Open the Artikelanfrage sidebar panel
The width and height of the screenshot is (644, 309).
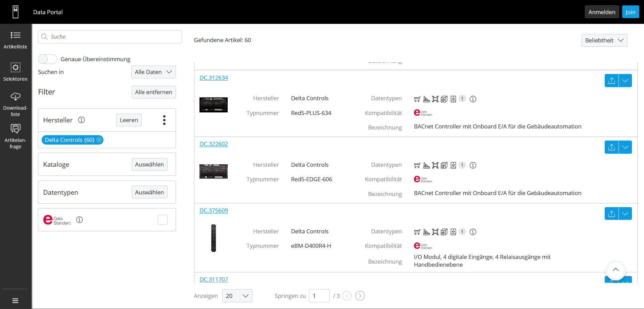pyautogui.click(x=15, y=136)
